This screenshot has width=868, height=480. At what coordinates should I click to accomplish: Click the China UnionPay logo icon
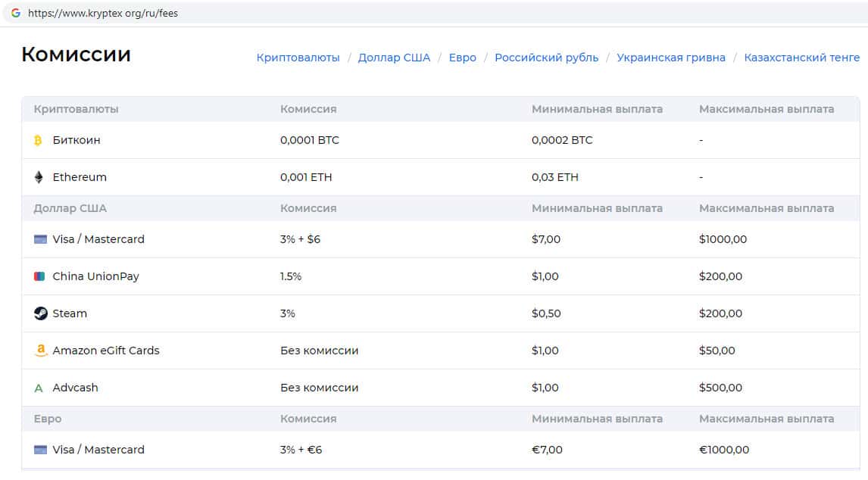(x=40, y=276)
